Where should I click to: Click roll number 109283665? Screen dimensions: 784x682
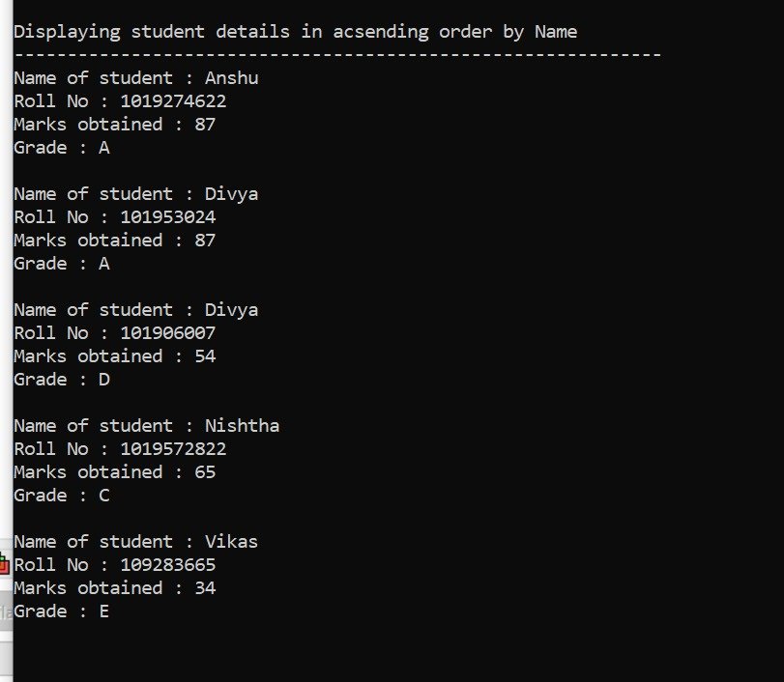(167, 565)
